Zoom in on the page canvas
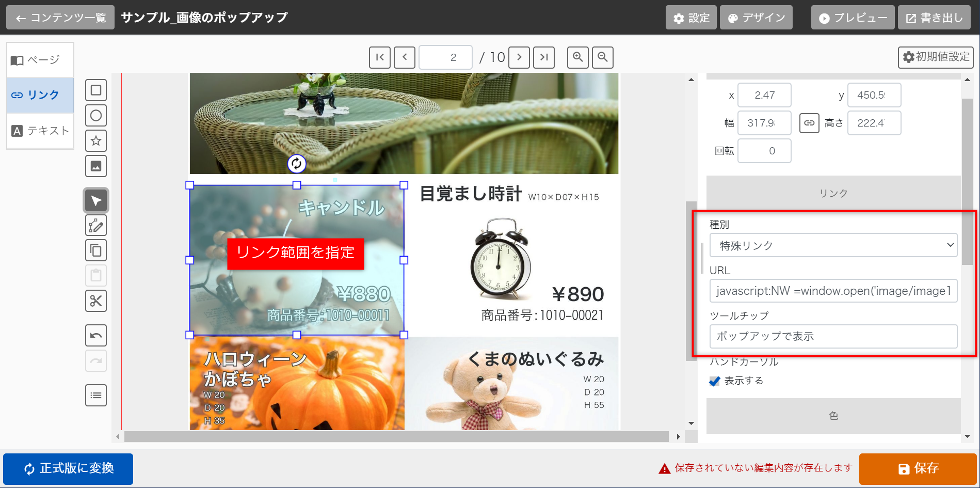980x488 pixels. tap(578, 57)
